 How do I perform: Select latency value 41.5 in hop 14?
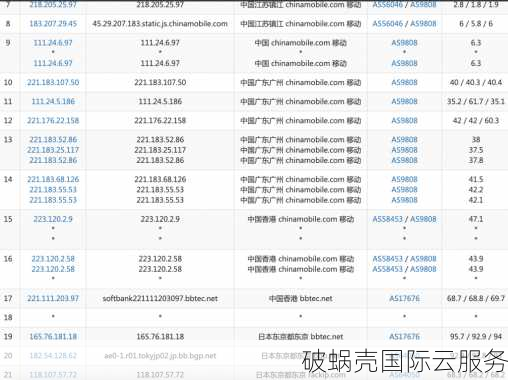pyautogui.click(x=476, y=179)
